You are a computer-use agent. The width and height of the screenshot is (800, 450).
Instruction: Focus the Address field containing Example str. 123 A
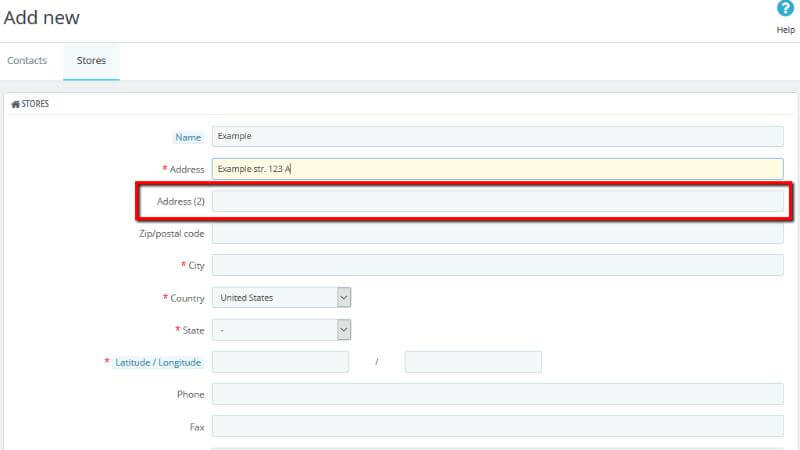tap(497, 169)
